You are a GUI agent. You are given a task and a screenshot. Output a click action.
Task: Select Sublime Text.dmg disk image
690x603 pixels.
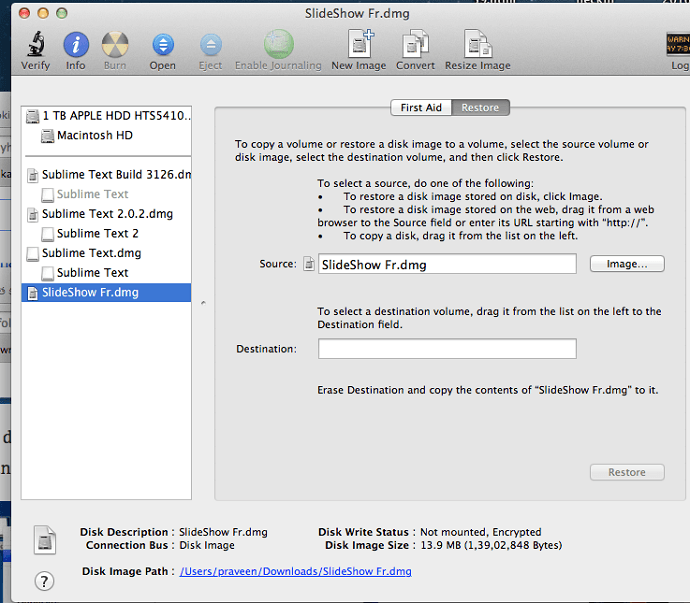coord(106,253)
